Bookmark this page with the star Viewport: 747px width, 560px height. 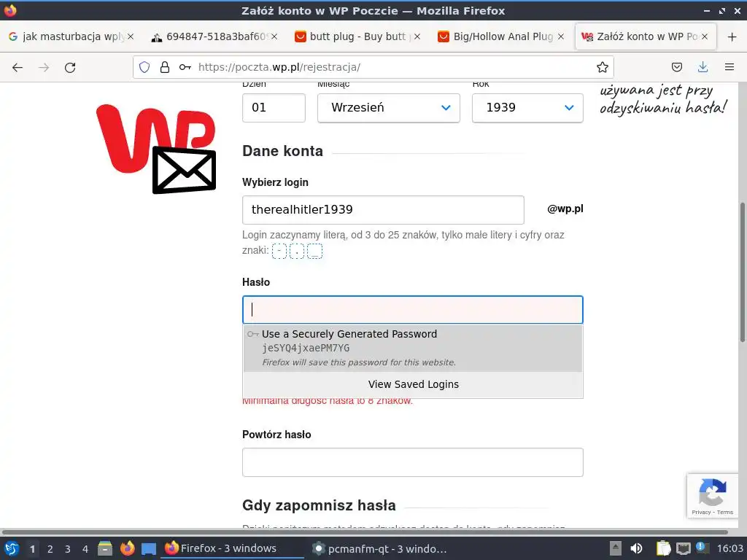(602, 67)
